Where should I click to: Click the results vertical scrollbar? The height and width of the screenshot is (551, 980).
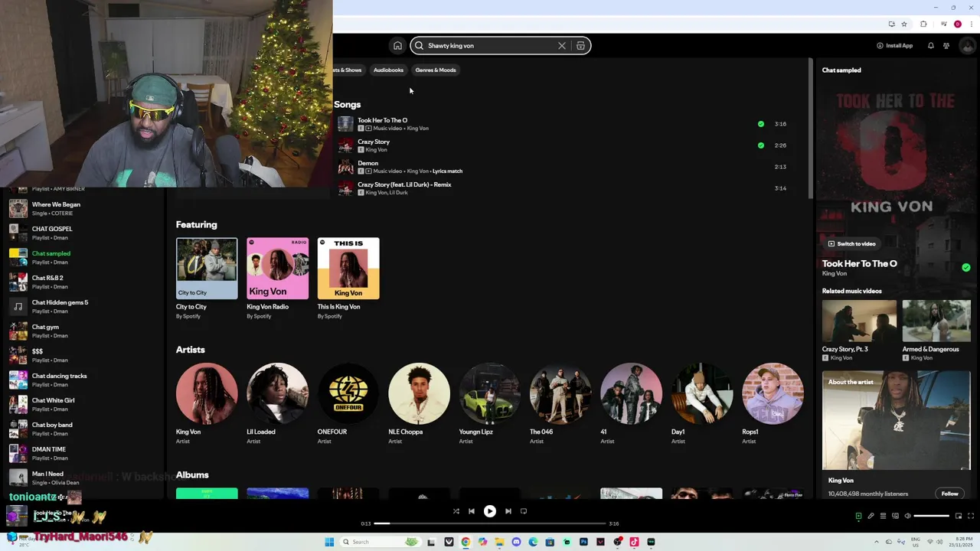tap(810, 129)
